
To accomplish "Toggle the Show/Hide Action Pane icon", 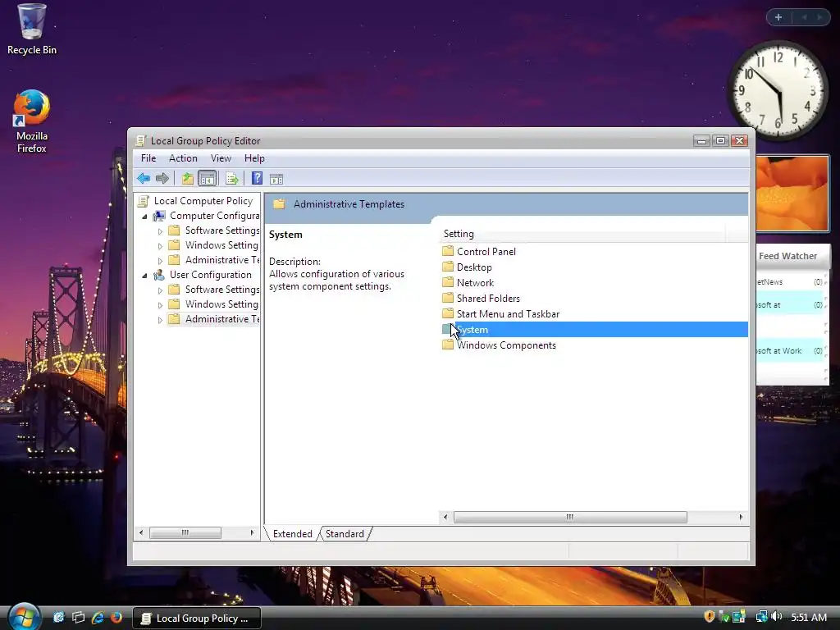I will pos(276,179).
